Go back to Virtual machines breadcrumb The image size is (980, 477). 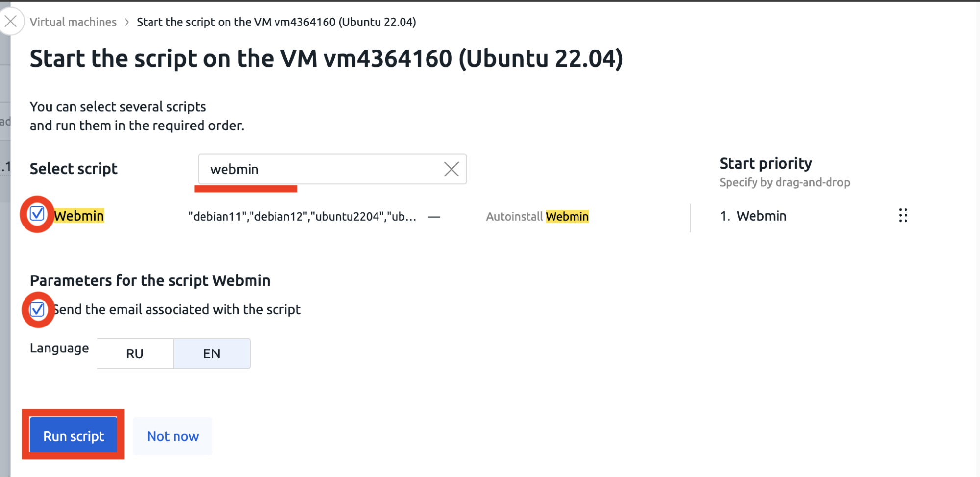click(73, 22)
